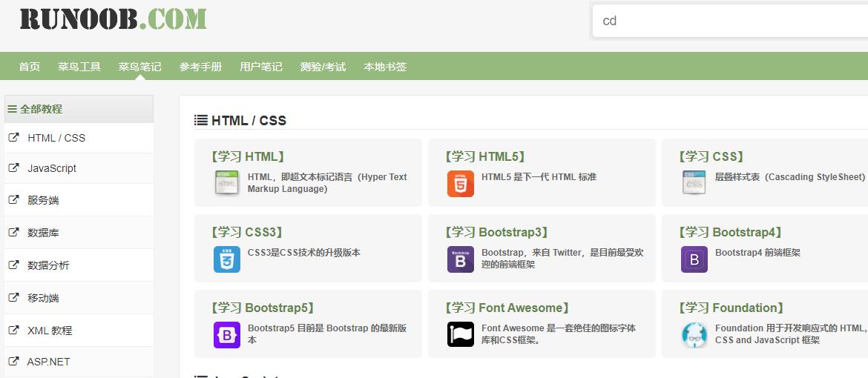Click external-link icon beside 服务端
868x378 pixels.
point(14,200)
